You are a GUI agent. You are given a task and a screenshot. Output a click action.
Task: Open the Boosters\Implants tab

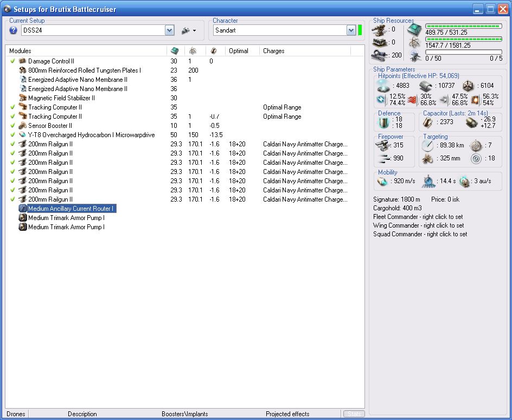pos(185,414)
